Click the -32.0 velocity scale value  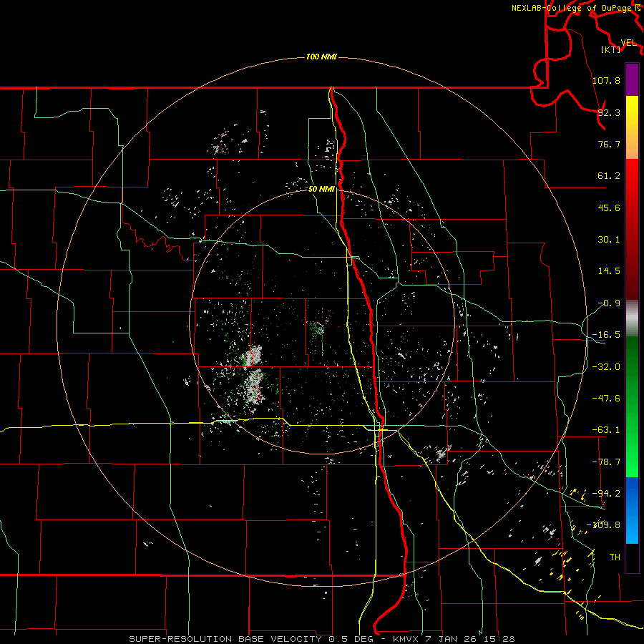click(606, 367)
